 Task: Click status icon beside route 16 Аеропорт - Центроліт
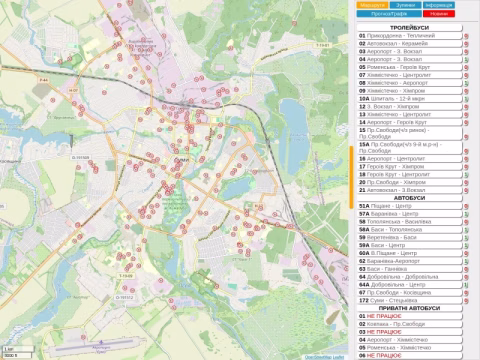[x=466, y=159]
